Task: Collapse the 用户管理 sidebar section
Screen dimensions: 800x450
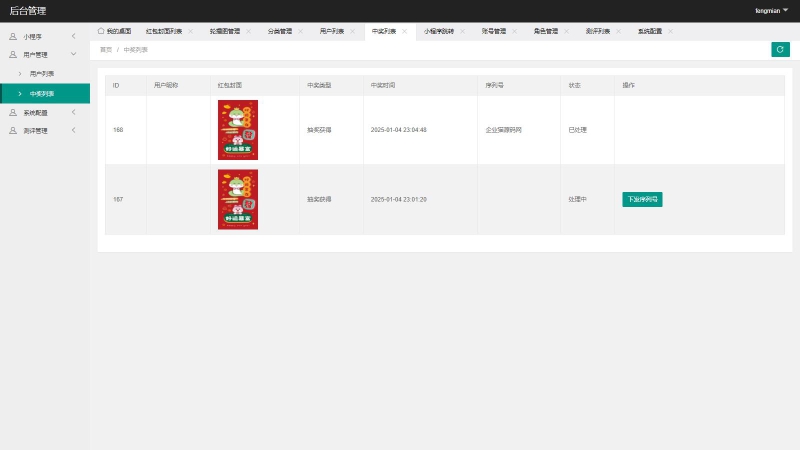Action: click(73, 54)
